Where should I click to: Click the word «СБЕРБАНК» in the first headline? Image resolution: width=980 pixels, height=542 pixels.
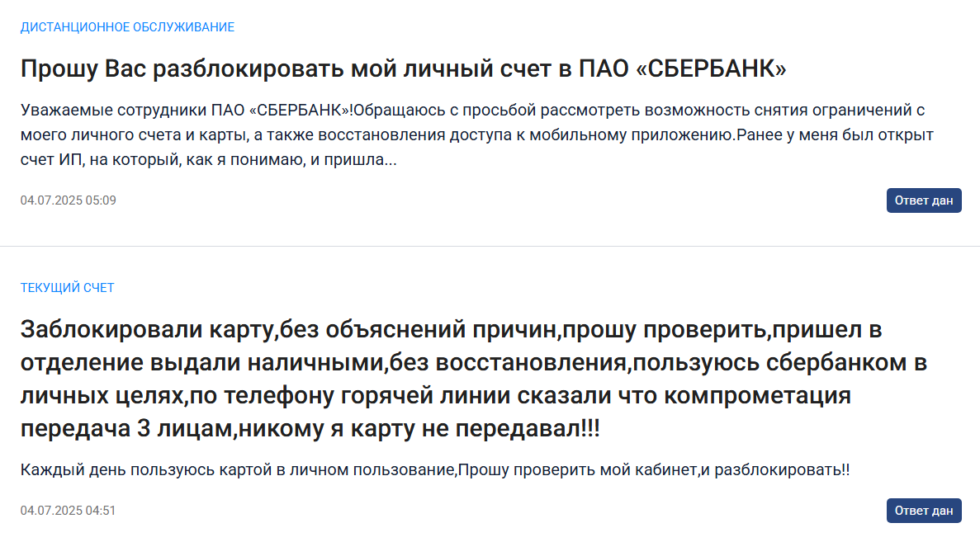[711, 68]
